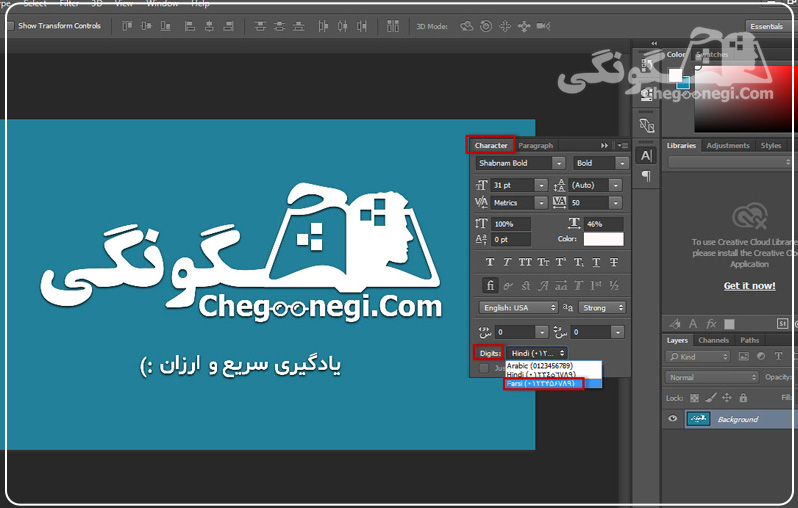Open the Essentials workspace switcher
798x508 pixels.
pos(766,26)
